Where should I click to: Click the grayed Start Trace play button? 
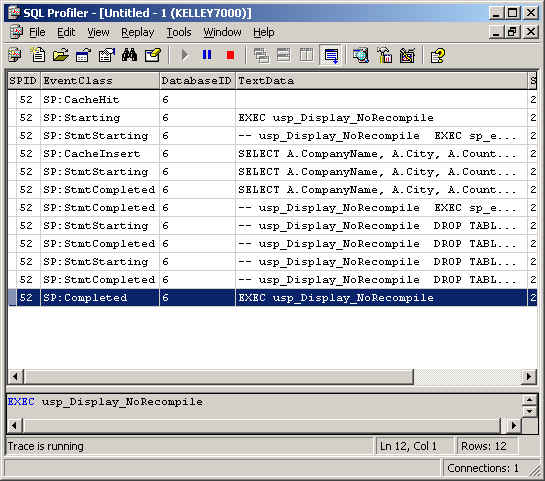click(184, 55)
